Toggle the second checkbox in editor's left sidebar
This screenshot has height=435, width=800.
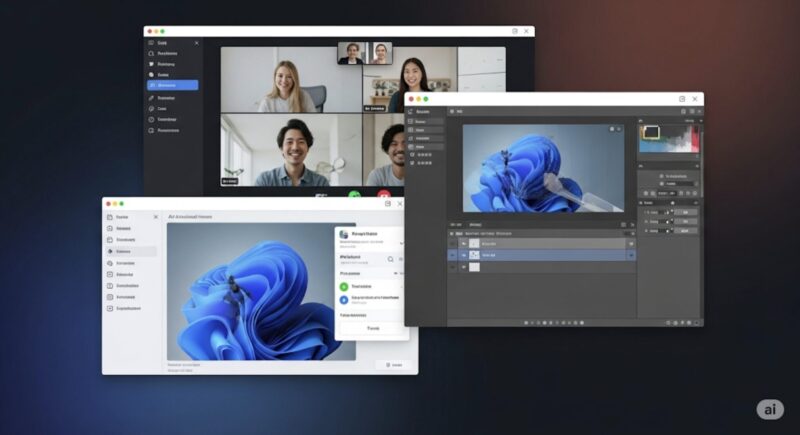(x=412, y=163)
